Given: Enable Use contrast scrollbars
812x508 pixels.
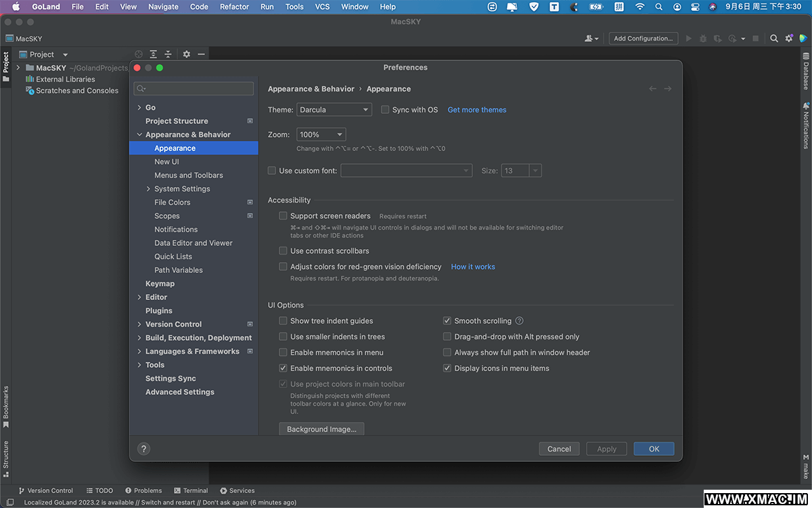Looking at the screenshot, I should pos(283,251).
